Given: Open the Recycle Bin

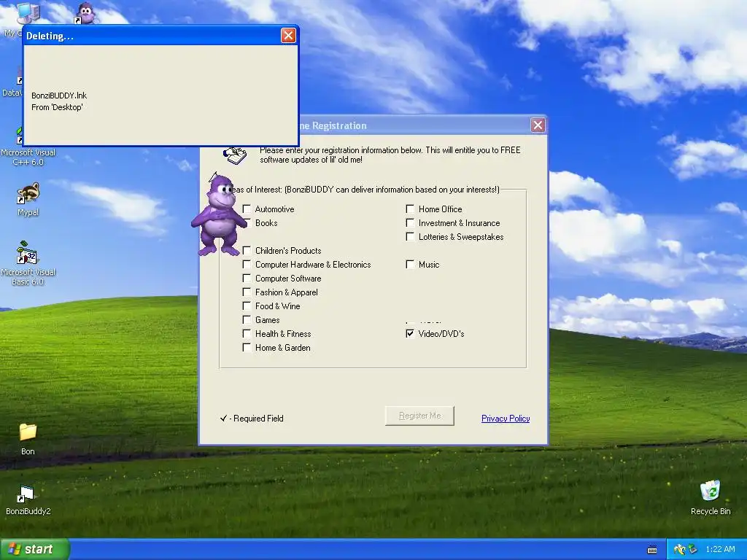Looking at the screenshot, I should (x=711, y=497).
